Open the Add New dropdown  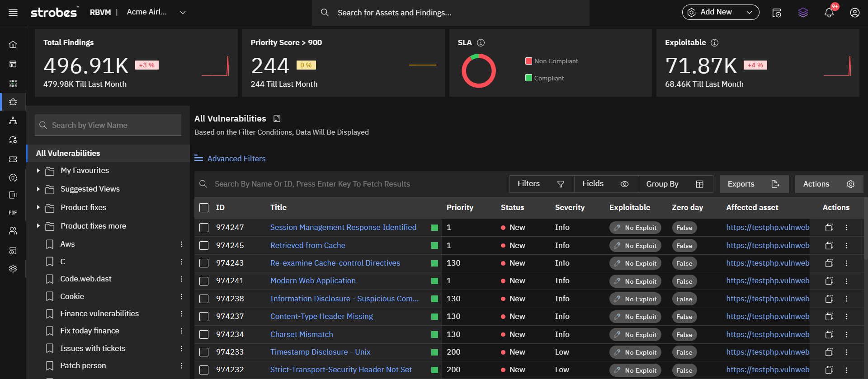pos(721,12)
